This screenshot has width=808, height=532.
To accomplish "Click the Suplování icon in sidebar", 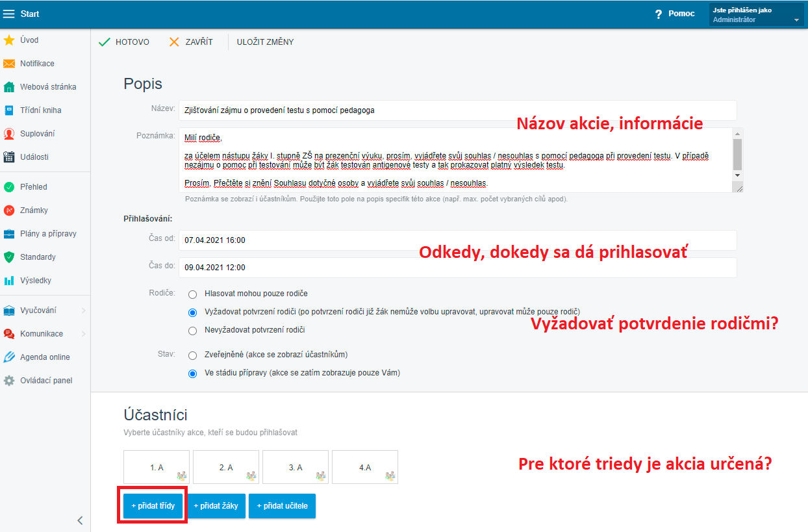I will pyautogui.click(x=9, y=134).
